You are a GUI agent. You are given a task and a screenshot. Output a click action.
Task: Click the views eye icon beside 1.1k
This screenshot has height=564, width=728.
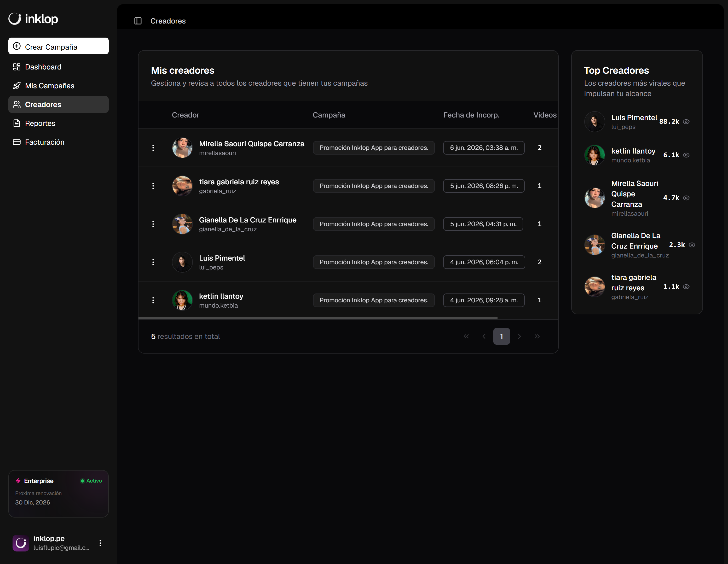tap(686, 286)
